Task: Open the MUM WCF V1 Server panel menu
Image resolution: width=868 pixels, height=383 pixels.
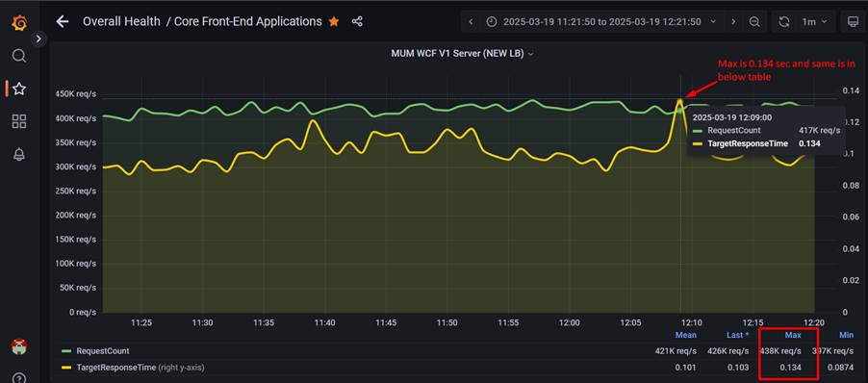Action: [462, 54]
